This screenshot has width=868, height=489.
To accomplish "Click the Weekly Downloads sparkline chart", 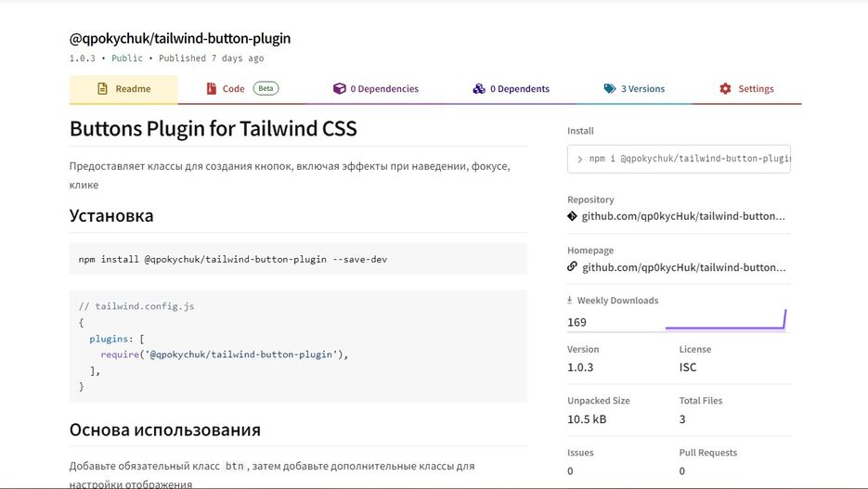I will 726,320.
